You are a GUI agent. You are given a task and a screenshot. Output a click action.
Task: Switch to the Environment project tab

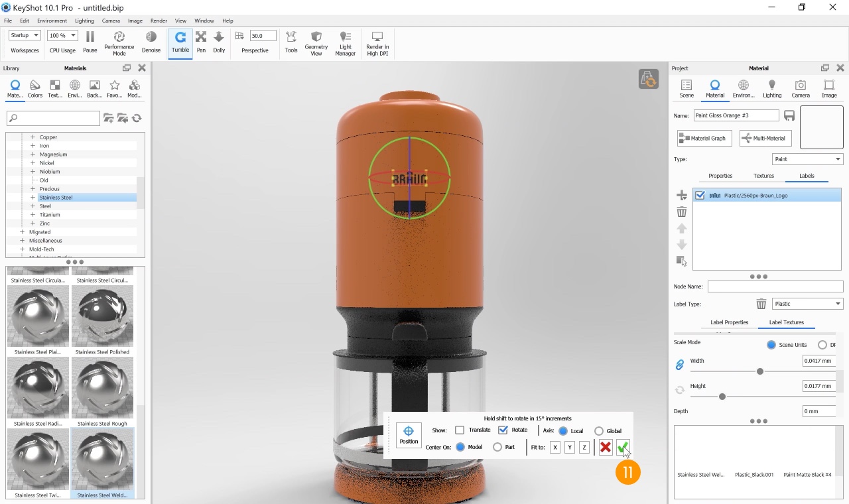click(x=744, y=89)
